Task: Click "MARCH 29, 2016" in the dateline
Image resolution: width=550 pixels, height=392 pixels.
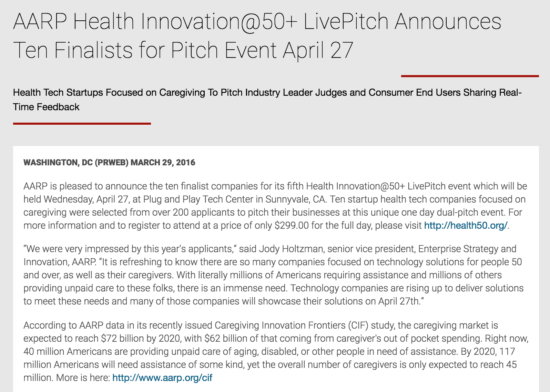Action: (163, 163)
